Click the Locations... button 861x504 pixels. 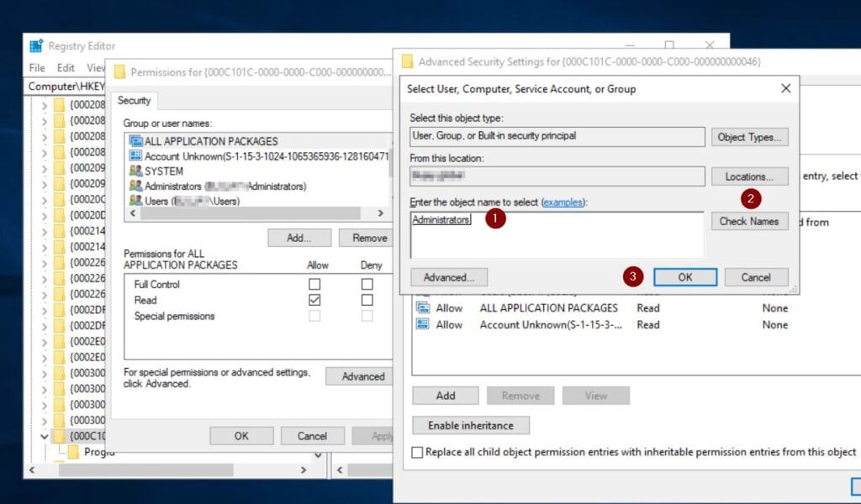pyautogui.click(x=749, y=176)
